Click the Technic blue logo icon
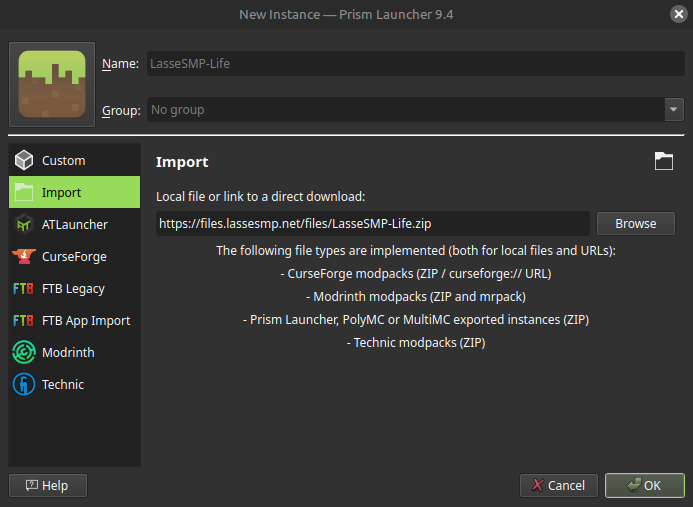Viewport: 693px width, 507px height. click(24, 385)
